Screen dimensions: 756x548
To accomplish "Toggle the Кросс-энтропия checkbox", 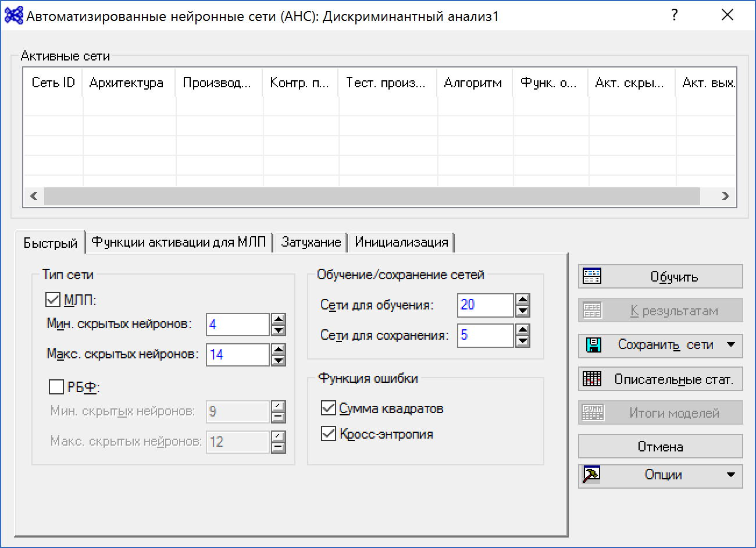I will coord(329,433).
